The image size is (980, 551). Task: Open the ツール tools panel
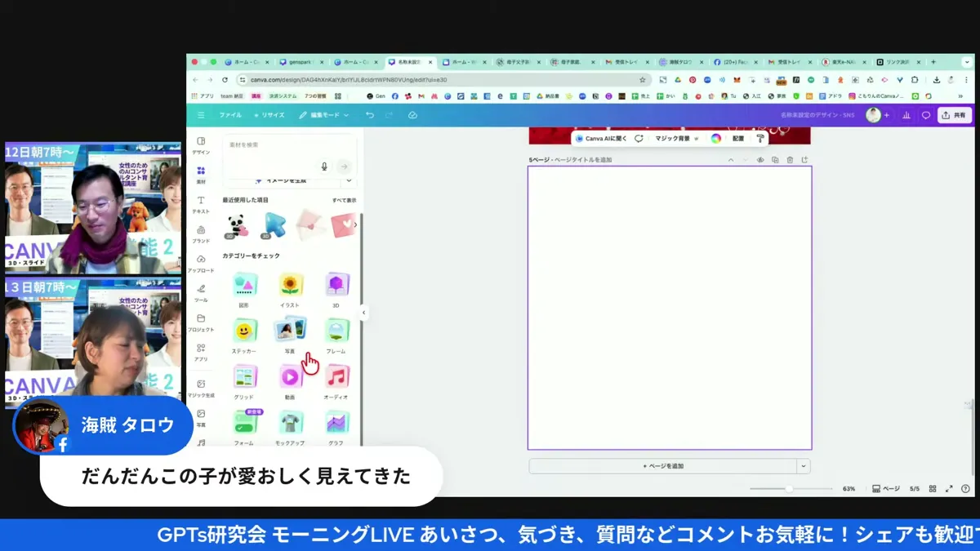click(x=201, y=292)
